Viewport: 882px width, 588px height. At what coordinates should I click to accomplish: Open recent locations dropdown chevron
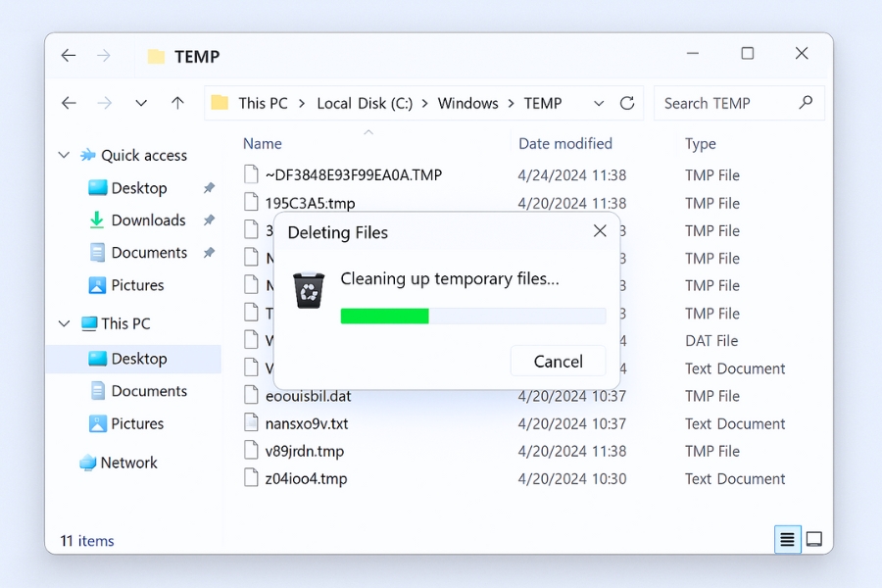click(141, 103)
